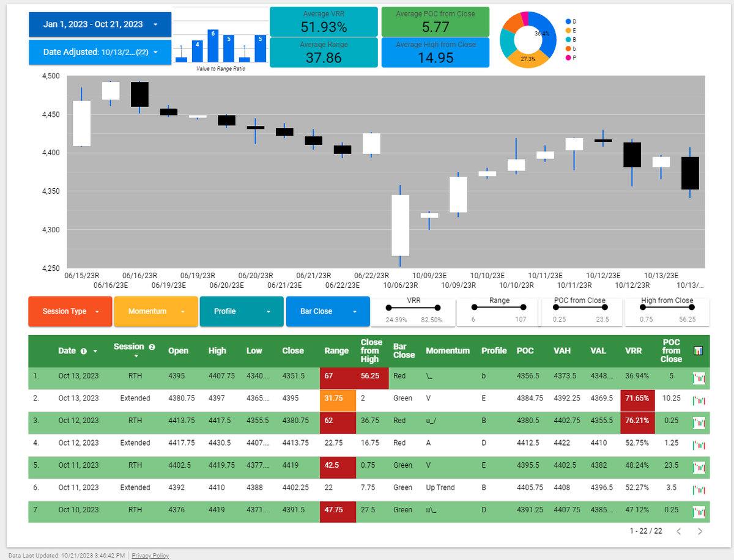
Task: Toggle Date column sort arrow
Action: tap(95, 352)
